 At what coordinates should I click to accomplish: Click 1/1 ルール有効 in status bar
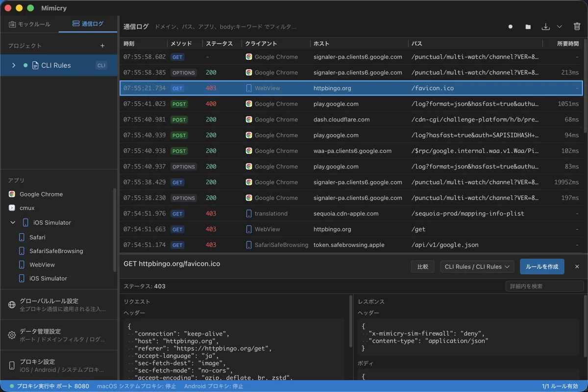pyautogui.click(x=560, y=386)
